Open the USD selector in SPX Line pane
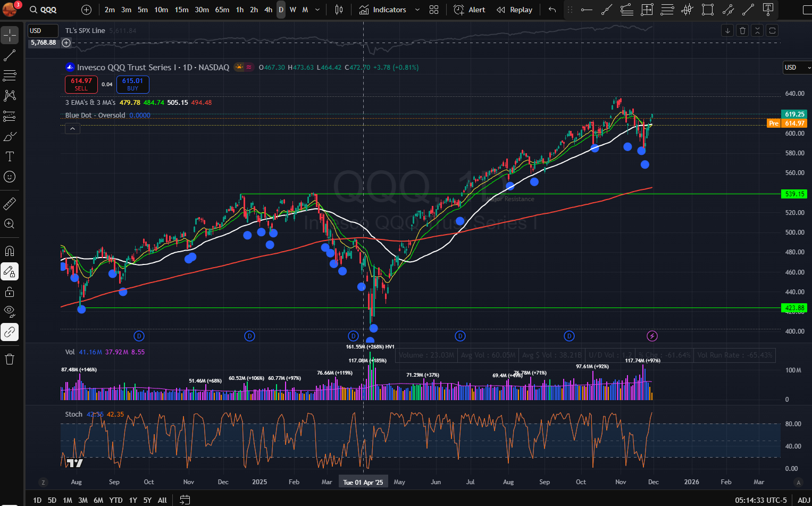 point(43,30)
